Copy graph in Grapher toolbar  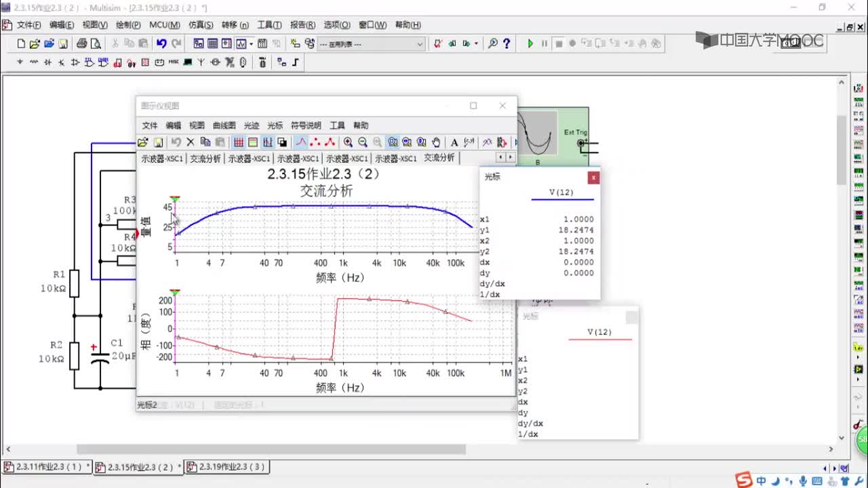pos(205,142)
